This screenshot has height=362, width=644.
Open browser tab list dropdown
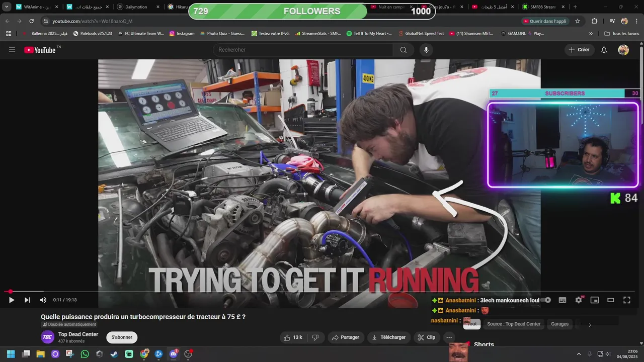tap(7, 7)
